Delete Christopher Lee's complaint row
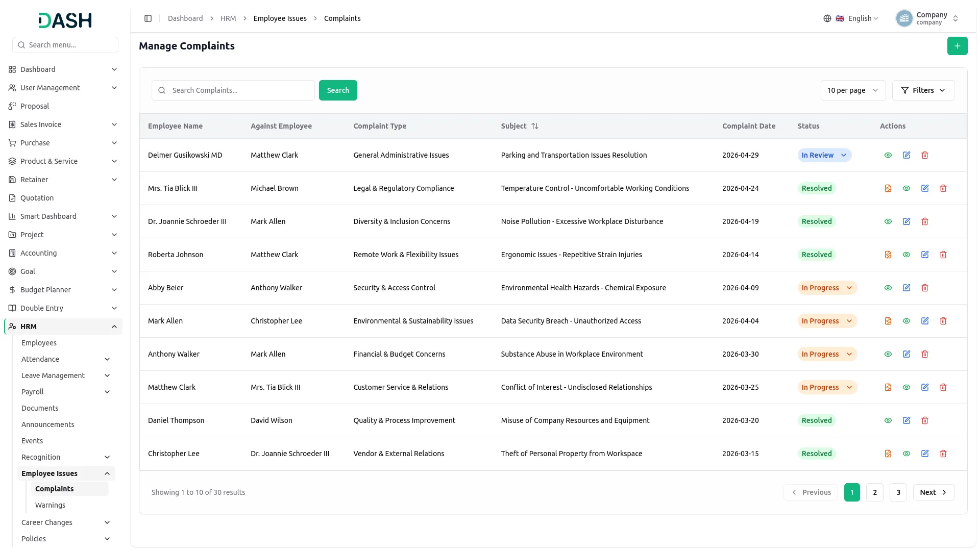 click(x=943, y=454)
